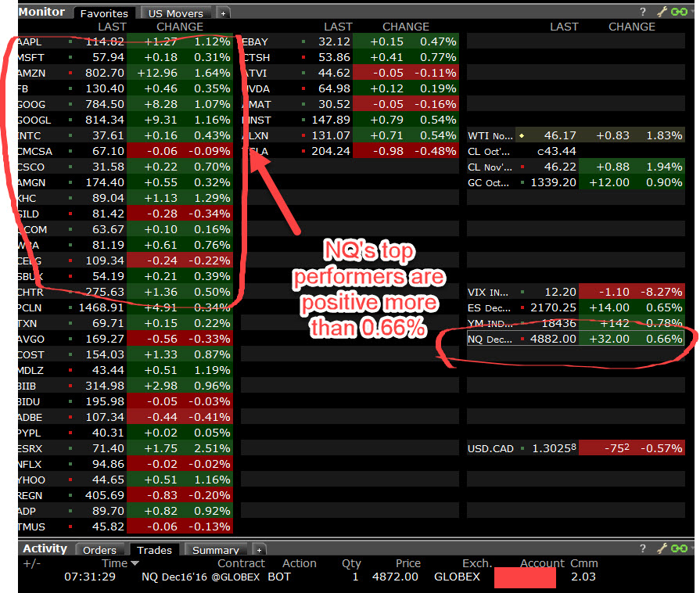700x593 pixels.
Task: Select the ES Dec futures row
Action: click(x=576, y=307)
